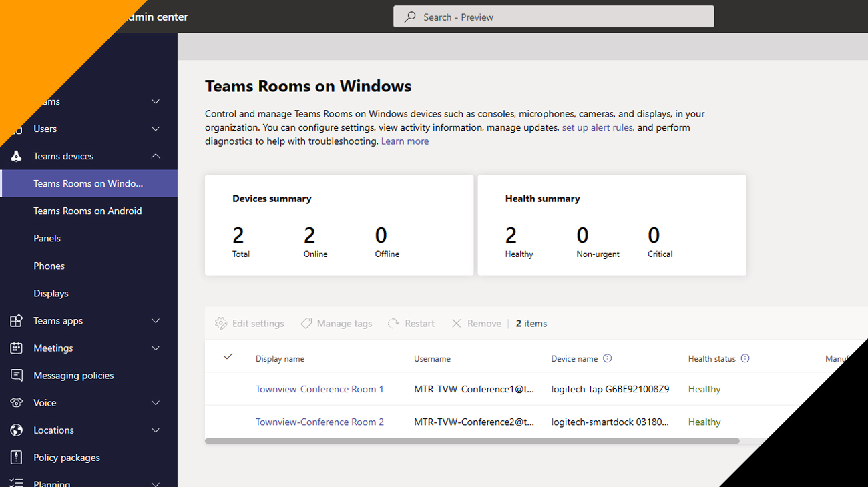Screen dimensions: 868x487
Task: Expand the chevron above Users in sidebar
Action: [156, 101]
